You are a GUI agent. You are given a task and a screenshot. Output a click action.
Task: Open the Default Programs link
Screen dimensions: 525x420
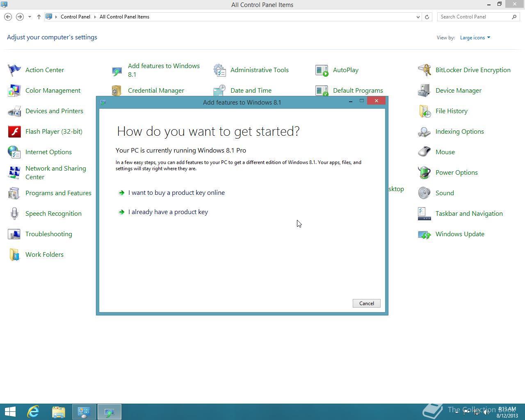pos(358,91)
